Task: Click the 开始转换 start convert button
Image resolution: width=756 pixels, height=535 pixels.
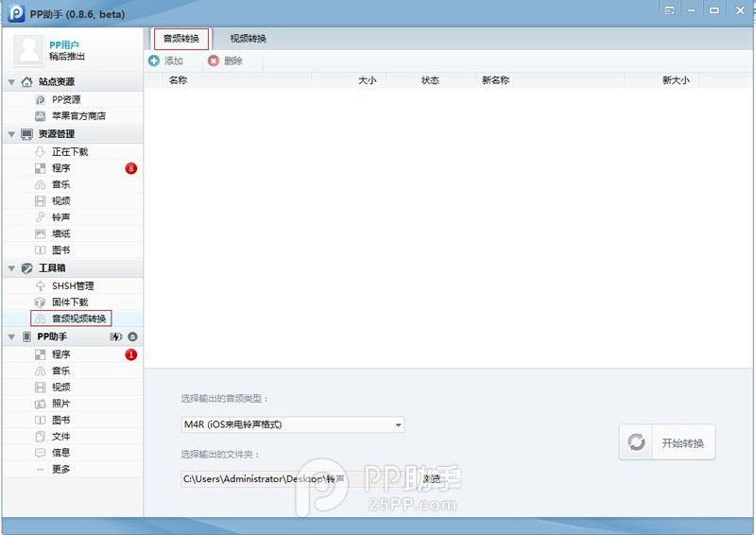Action: pyautogui.click(x=667, y=442)
